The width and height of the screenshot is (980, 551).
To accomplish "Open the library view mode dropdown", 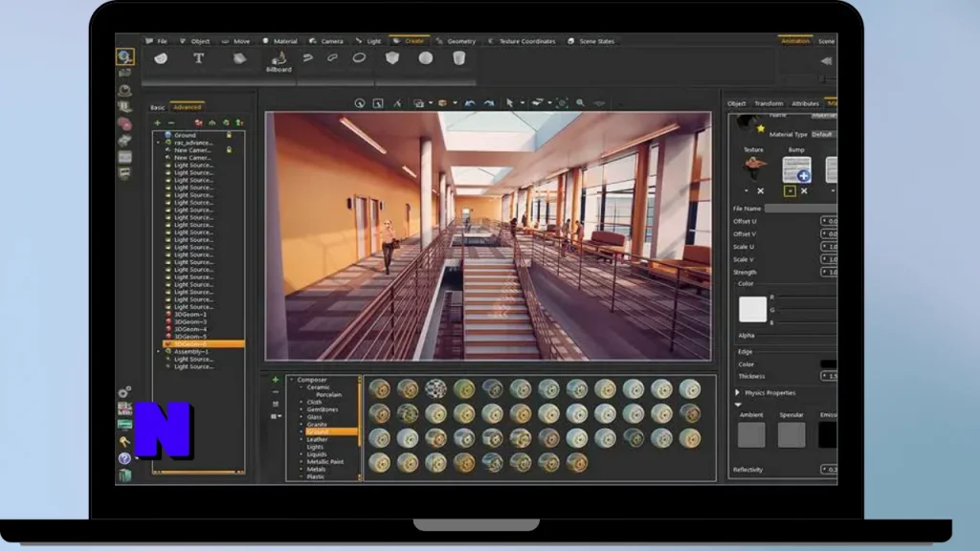I will click(x=276, y=416).
